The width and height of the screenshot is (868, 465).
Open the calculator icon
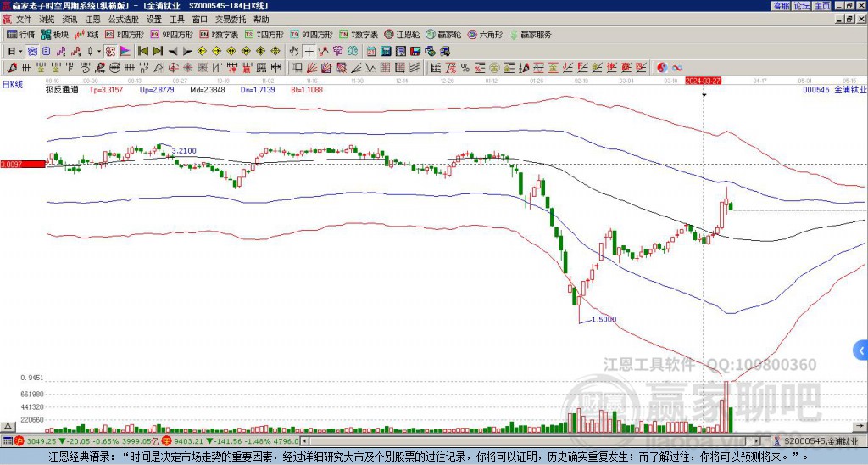pyautogui.click(x=387, y=52)
